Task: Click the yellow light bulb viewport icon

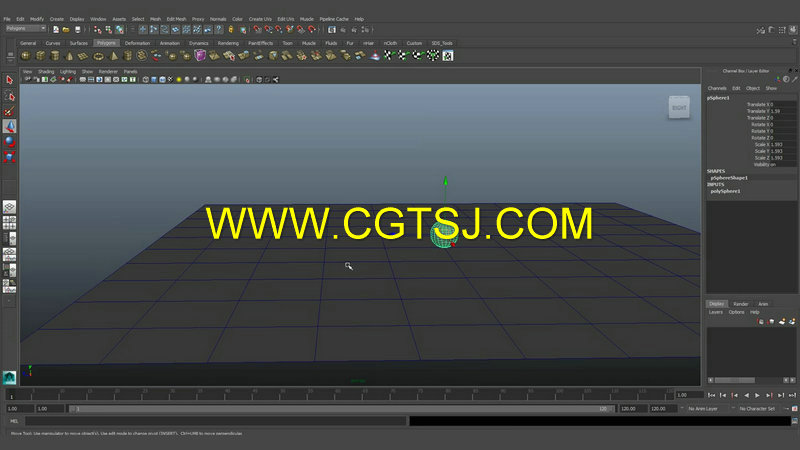Action: [179, 80]
